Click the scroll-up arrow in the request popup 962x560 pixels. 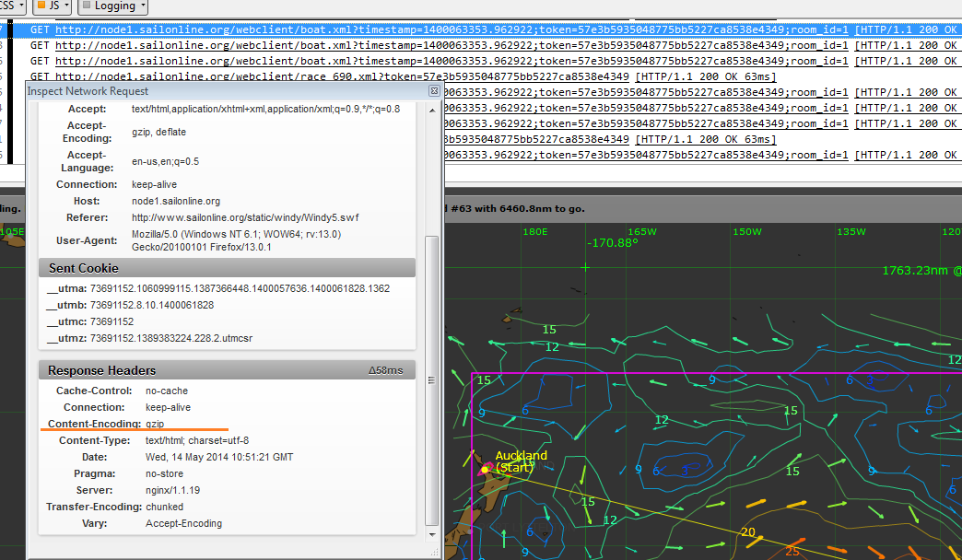432,111
